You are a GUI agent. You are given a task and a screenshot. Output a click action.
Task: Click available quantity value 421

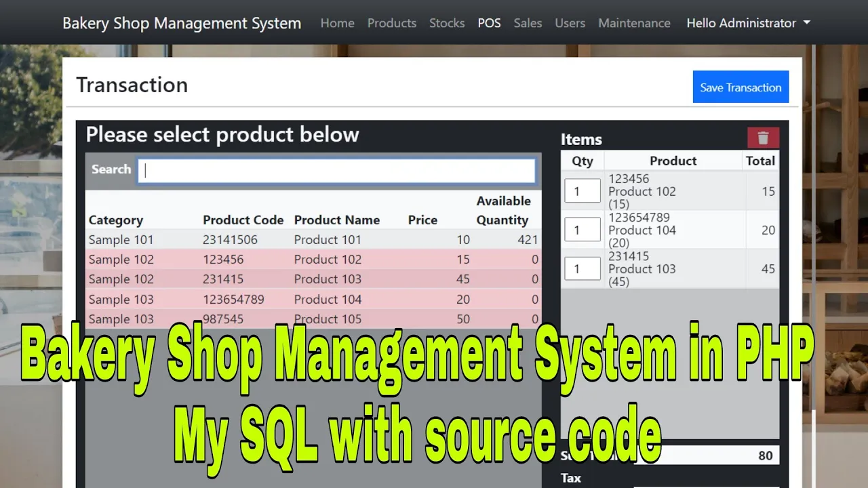coord(527,239)
